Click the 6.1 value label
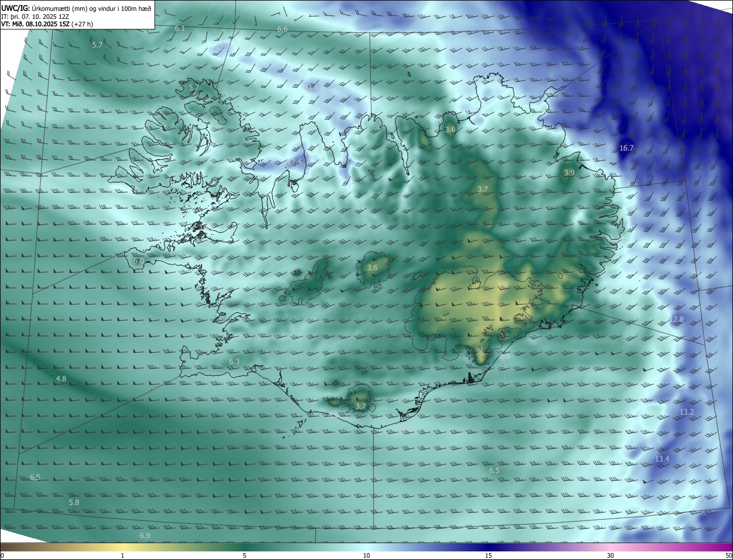 [180, 29]
